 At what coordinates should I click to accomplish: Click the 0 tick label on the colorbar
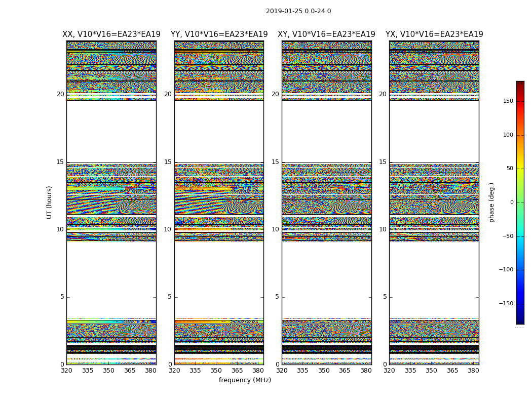pos(511,202)
